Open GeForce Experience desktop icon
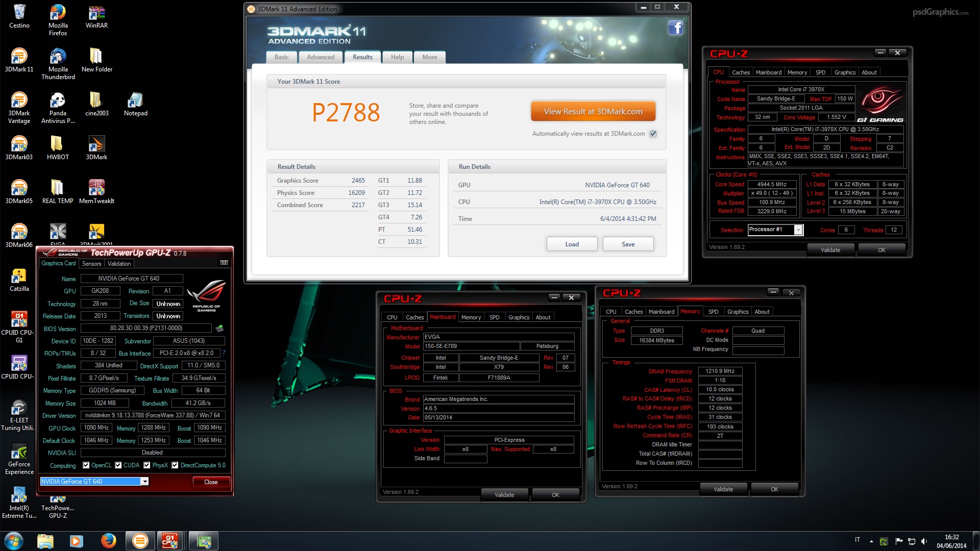 [x=19, y=459]
